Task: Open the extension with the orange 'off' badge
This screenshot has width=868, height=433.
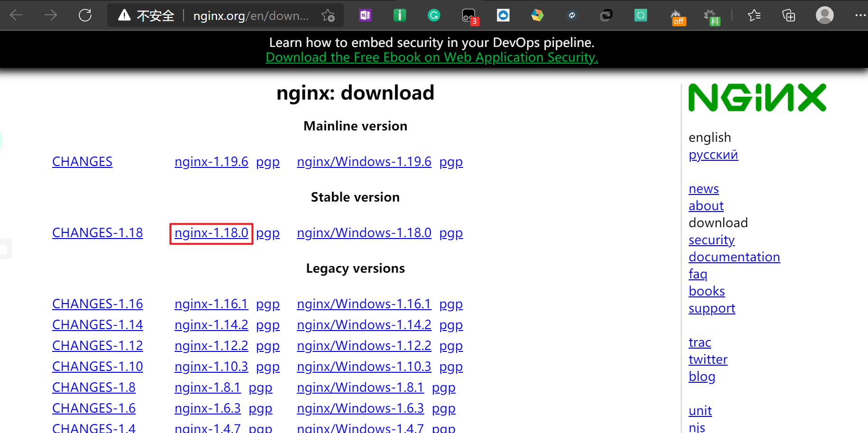Action: pos(677,17)
